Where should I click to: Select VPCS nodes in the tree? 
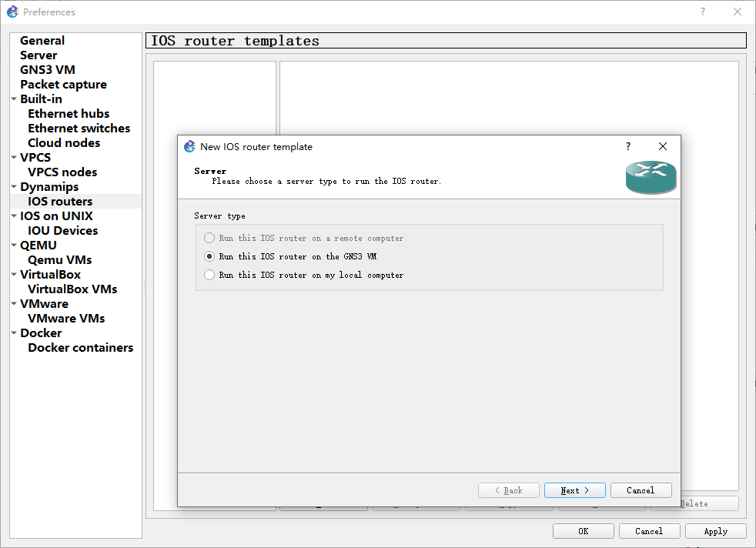(62, 172)
